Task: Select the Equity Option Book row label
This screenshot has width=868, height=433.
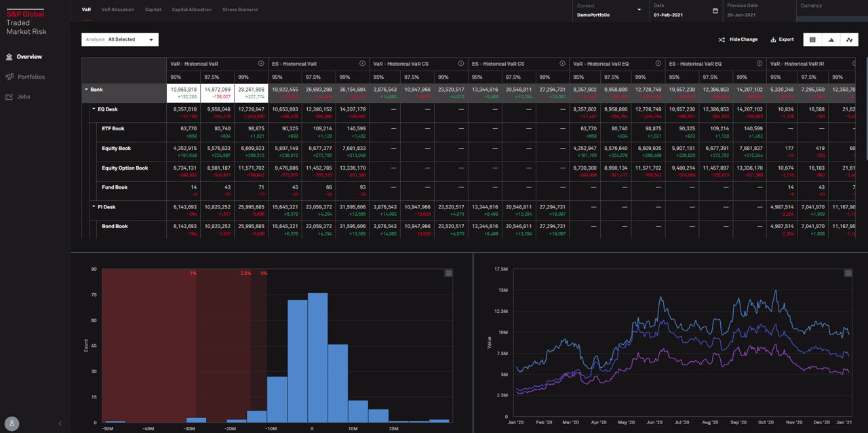Action: click(x=125, y=168)
